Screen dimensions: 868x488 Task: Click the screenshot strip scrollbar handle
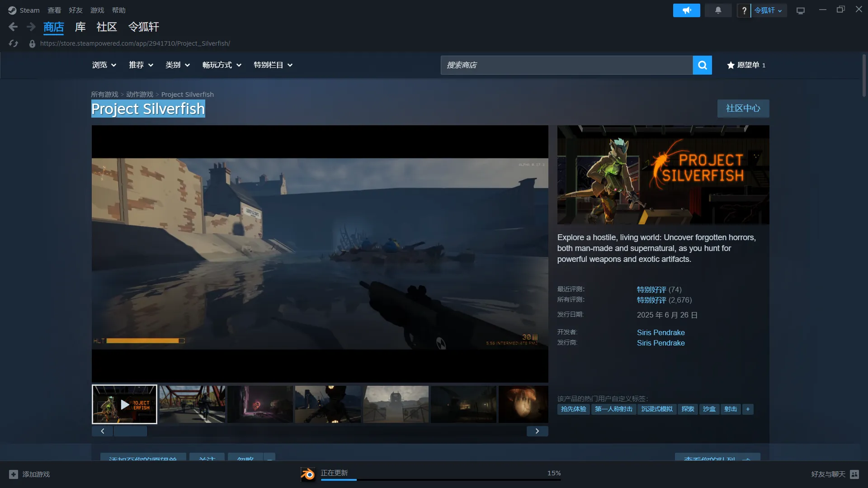(x=130, y=431)
